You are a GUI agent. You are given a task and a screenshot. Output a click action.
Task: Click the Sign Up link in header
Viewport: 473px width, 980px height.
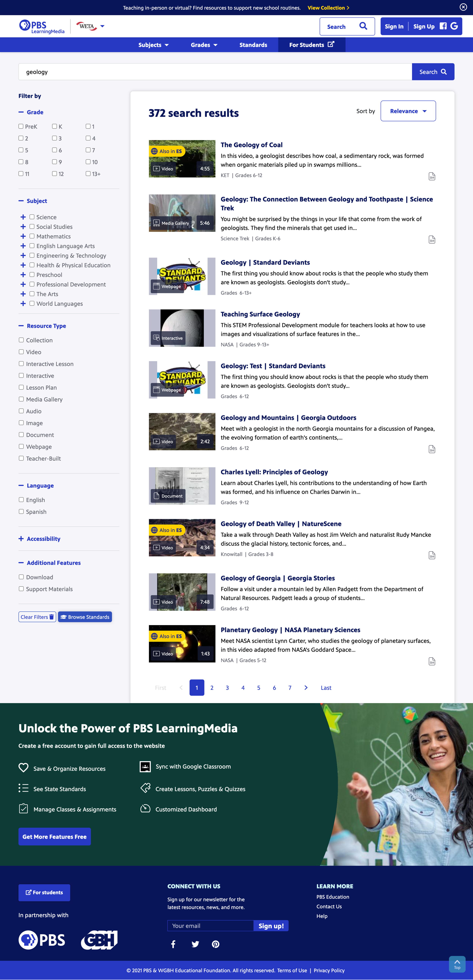point(424,26)
